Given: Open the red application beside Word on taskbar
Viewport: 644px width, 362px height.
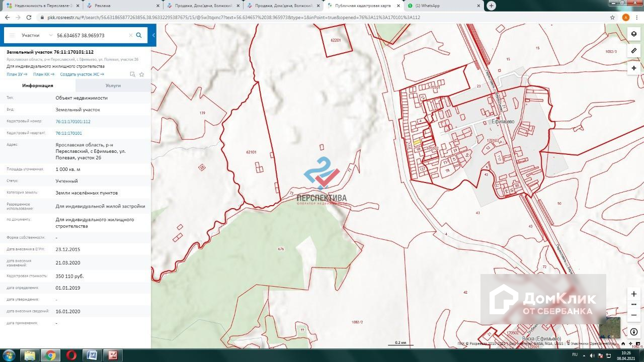Looking at the screenshot, I should pos(113,355).
